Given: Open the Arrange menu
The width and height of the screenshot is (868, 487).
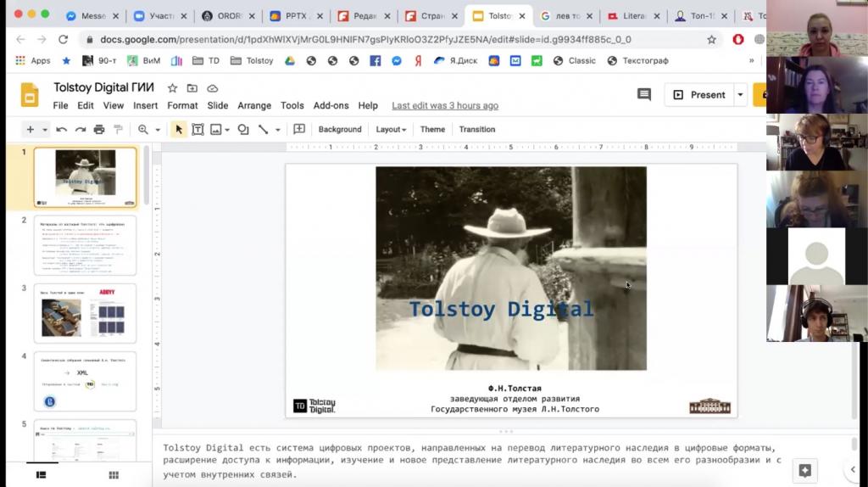Looking at the screenshot, I should pos(254,105).
